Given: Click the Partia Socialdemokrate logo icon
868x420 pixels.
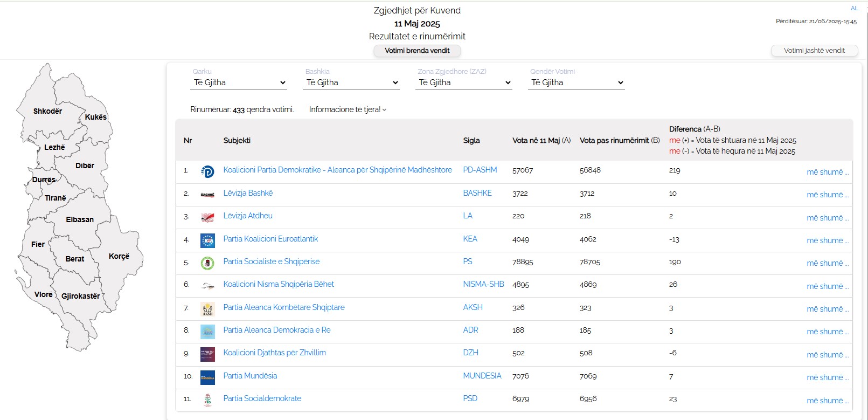Looking at the screenshot, I should [207, 400].
